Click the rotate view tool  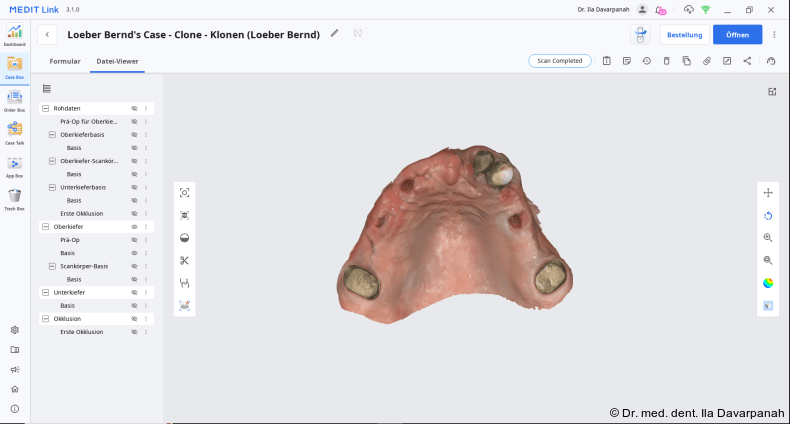(768, 215)
